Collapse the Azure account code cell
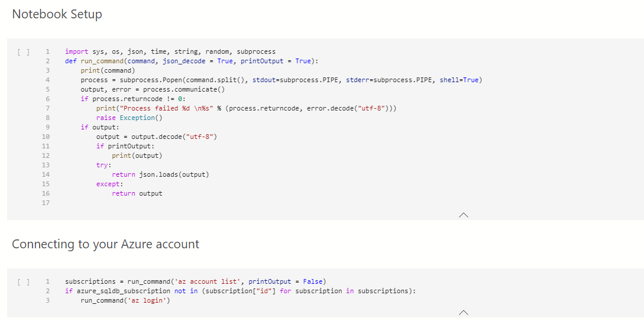 463,312
